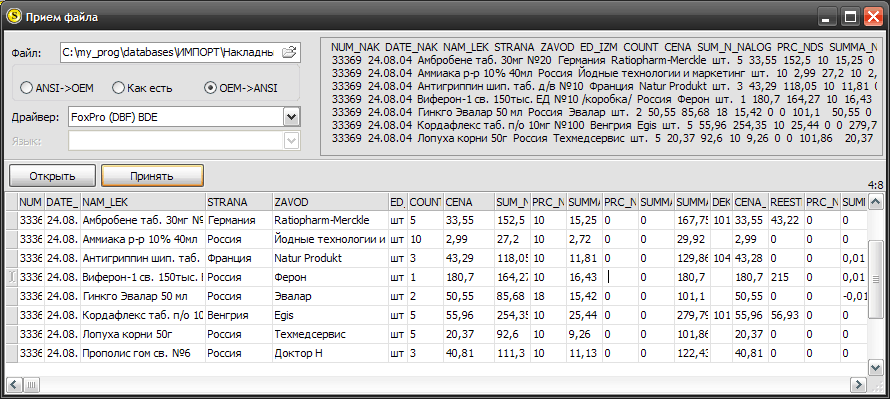Click the 'Natur Produkt' manufacturer cell
890x399 pixels.
click(x=330, y=258)
